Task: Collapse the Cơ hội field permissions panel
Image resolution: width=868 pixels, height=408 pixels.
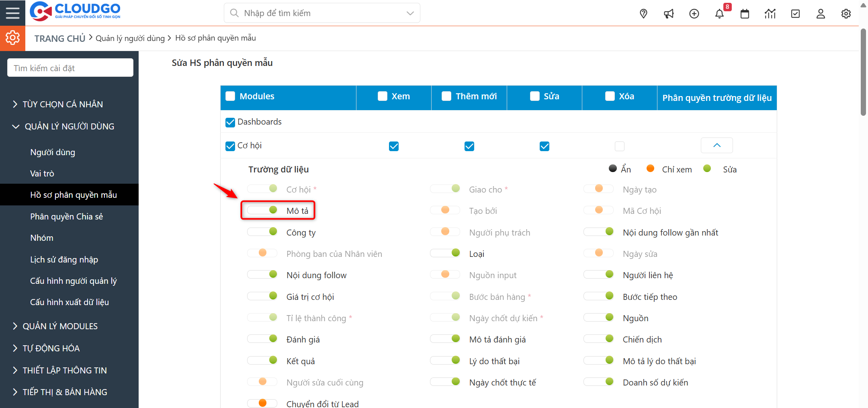Action: point(717,146)
